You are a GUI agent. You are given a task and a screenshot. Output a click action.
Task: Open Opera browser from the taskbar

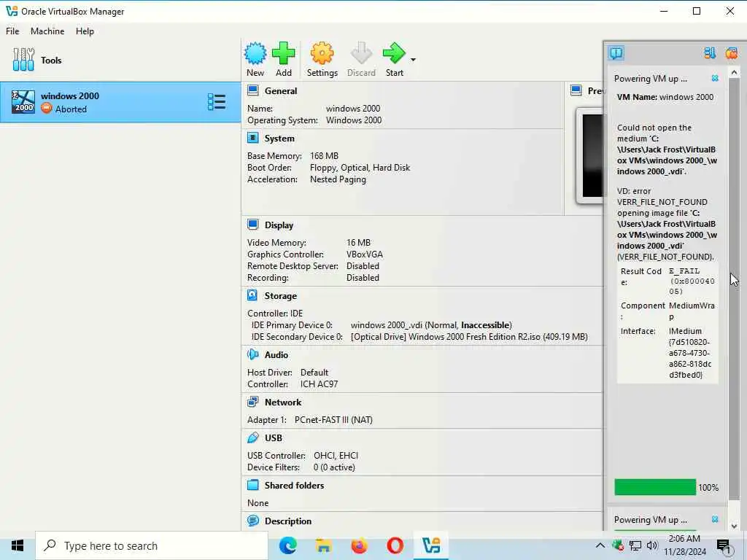pyautogui.click(x=395, y=545)
